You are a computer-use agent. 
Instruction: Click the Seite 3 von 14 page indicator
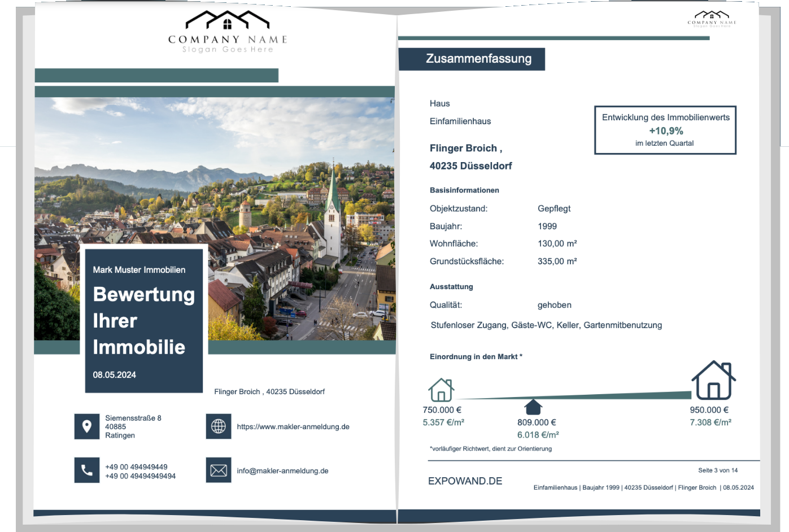[717, 470]
